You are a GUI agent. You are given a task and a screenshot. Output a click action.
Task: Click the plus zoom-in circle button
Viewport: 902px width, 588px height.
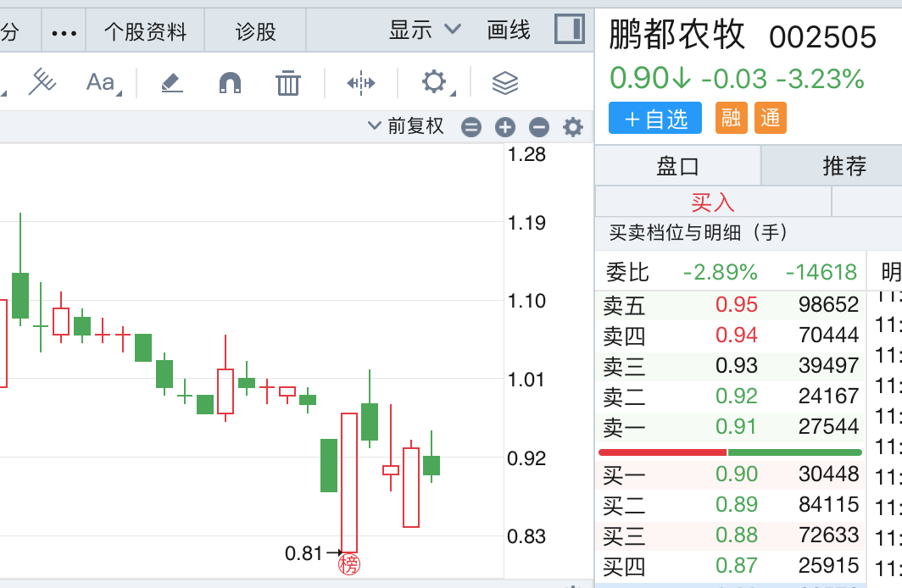(505, 127)
